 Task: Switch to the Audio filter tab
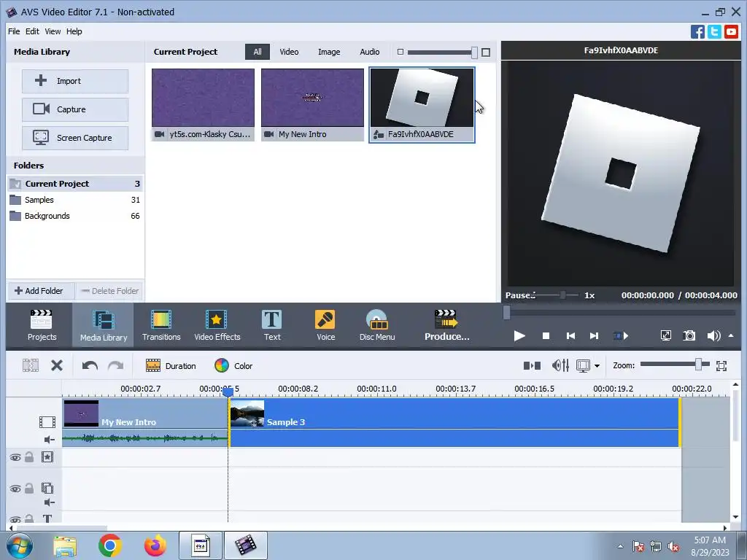point(370,52)
